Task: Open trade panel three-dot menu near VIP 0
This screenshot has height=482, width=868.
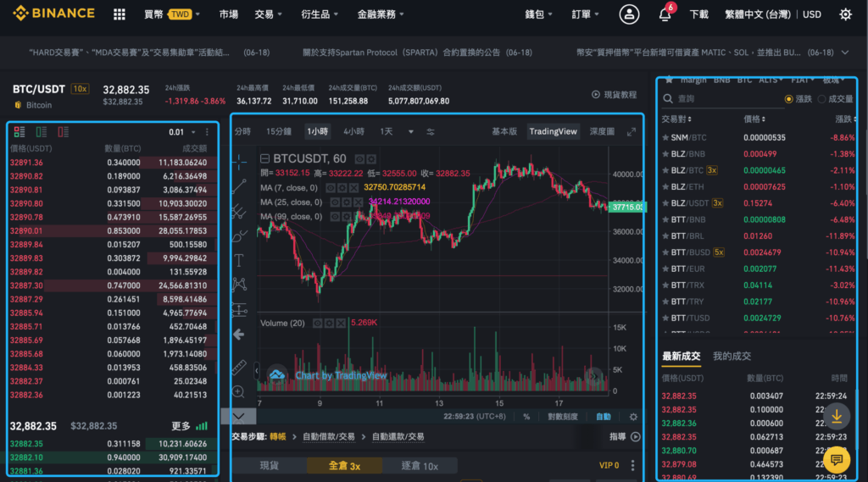Action: point(632,465)
